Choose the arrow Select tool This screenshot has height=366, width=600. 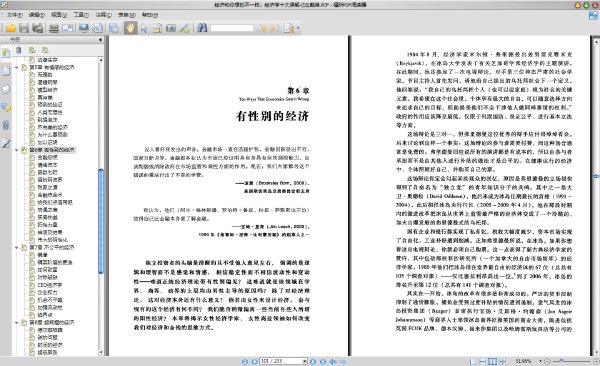click(144, 28)
